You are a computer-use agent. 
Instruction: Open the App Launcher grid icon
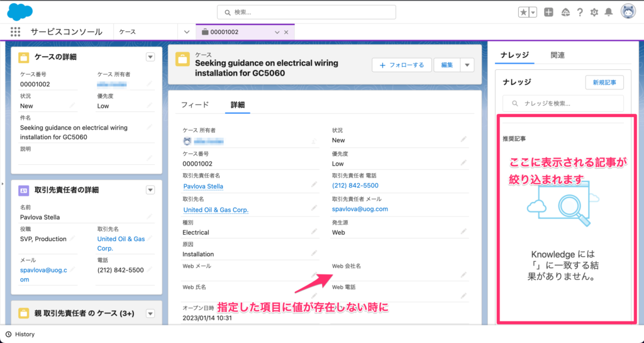click(x=15, y=31)
